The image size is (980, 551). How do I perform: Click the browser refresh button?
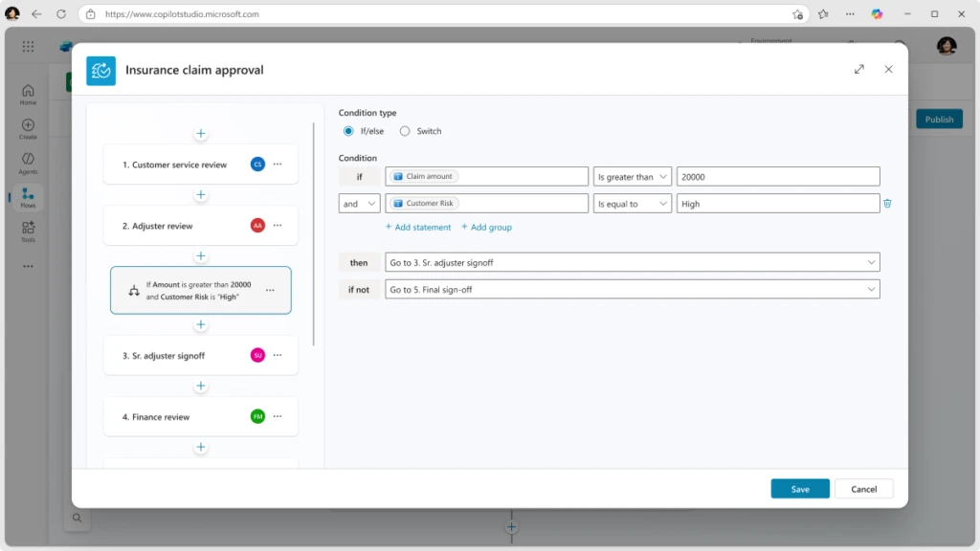(60, 14)
